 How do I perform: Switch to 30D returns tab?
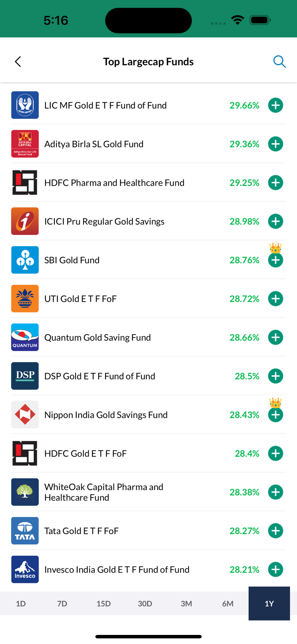coord(145,604)
